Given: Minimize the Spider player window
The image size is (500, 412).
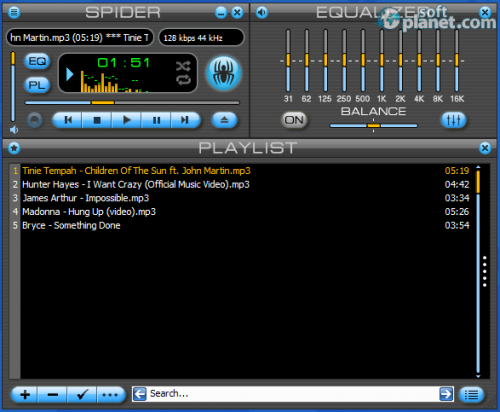Looking at the screenshot, I should pyautogui.click(x=221, y=13).
